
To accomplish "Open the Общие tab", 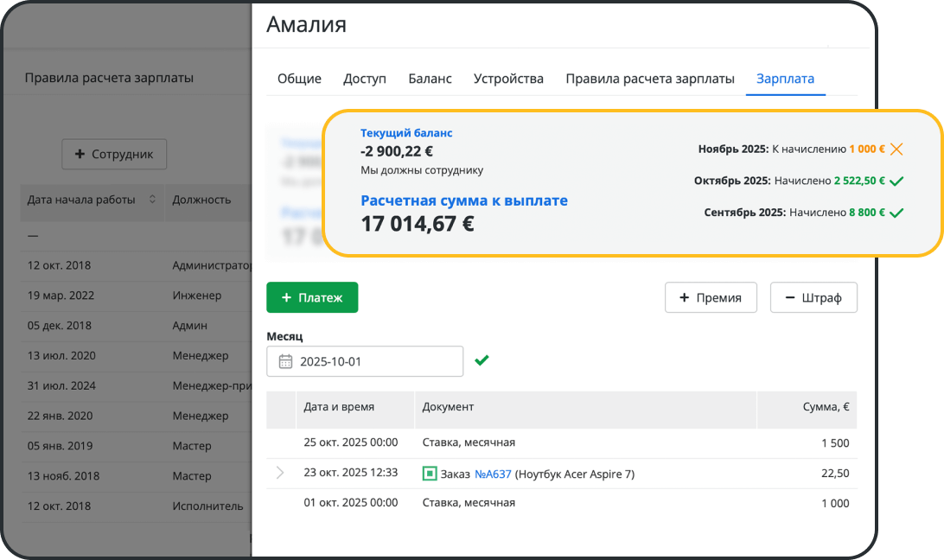I will click(x=299, y=79).
